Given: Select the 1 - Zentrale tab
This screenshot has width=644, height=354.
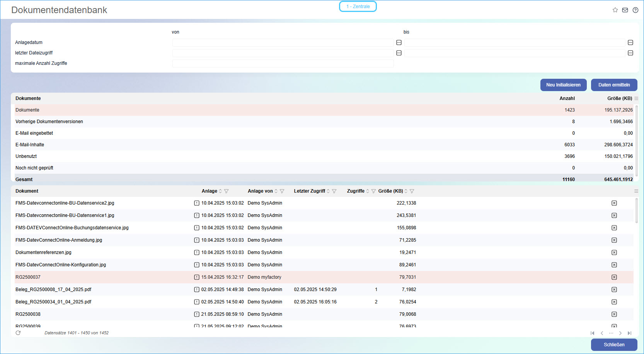Looking at the screenshot, I should (358, 7).
